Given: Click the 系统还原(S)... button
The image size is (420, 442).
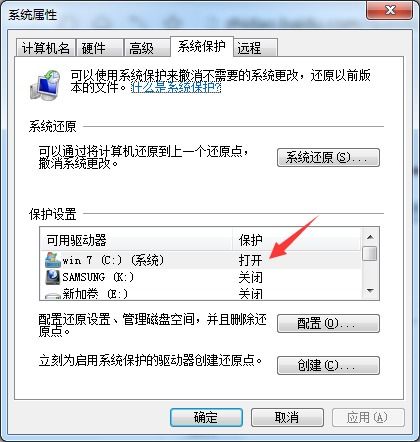Looking at the screenshot, I should click(x=328, y=157).
